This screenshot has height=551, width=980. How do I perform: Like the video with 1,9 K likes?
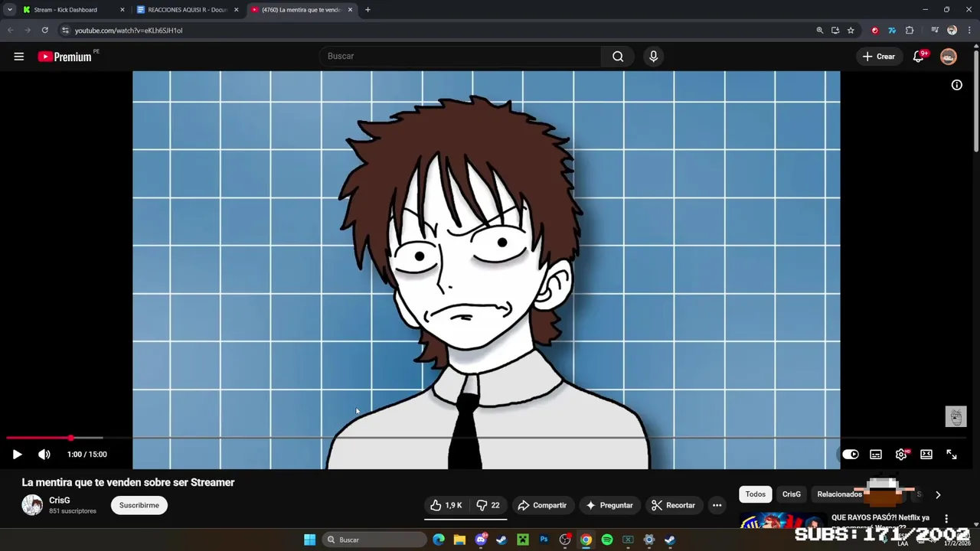pyautogui.click(x=446, y=505)
